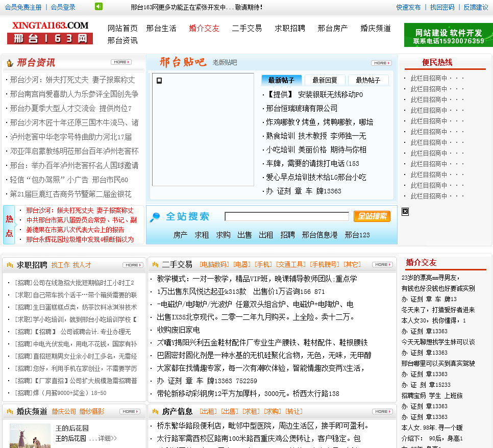The height and width of the screenshot is (448, 493).
Task: Open hot item 美德果在市第八次代表大会上的报告
Action: tap(75, 230)
